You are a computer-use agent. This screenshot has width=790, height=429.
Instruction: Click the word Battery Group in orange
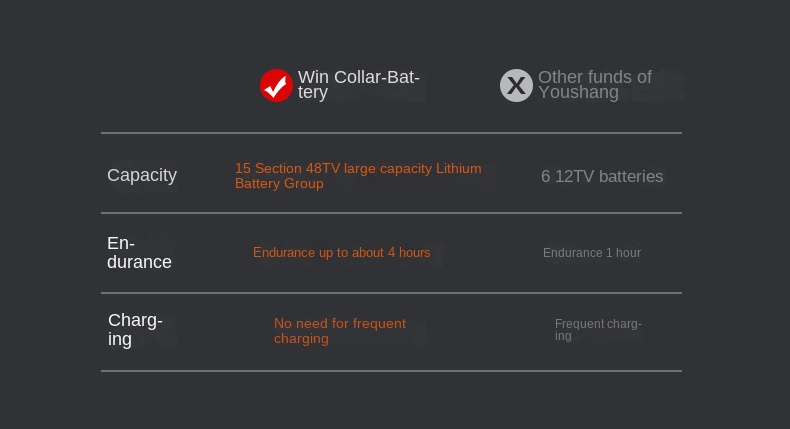[279, 183]
